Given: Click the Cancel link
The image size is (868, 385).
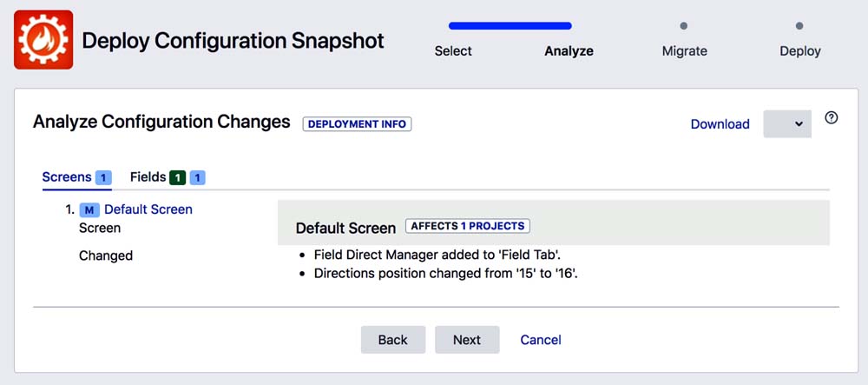Looking at the screenshot, I should [541, 340].
